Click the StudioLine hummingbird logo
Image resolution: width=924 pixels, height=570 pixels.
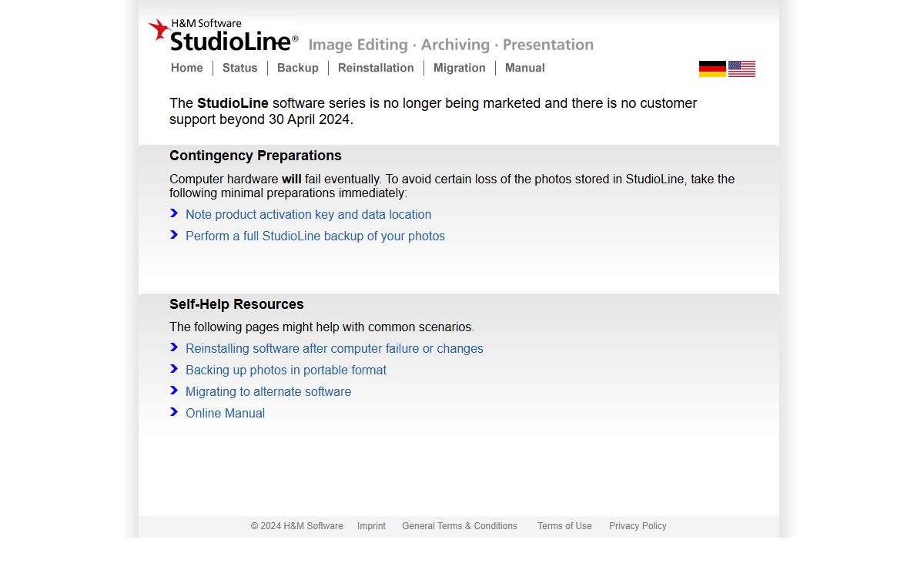pyautogui.click(x=159, y=29)
